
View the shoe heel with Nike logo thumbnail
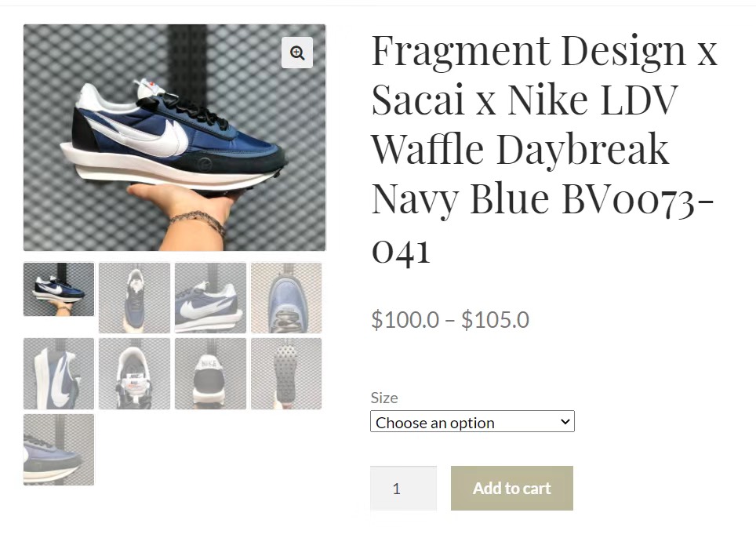click(210, 373)
